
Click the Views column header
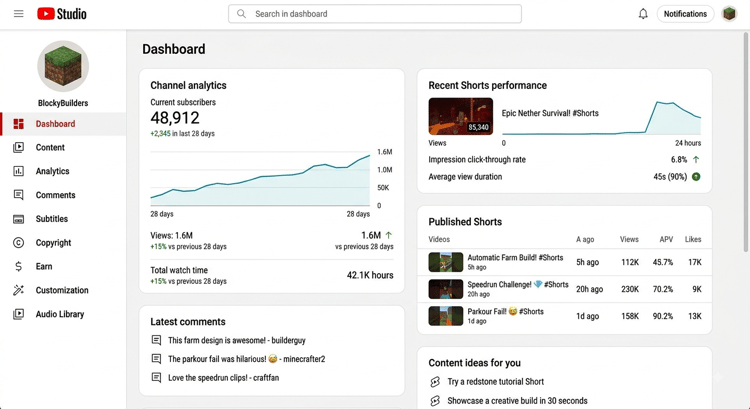[629, 239]
